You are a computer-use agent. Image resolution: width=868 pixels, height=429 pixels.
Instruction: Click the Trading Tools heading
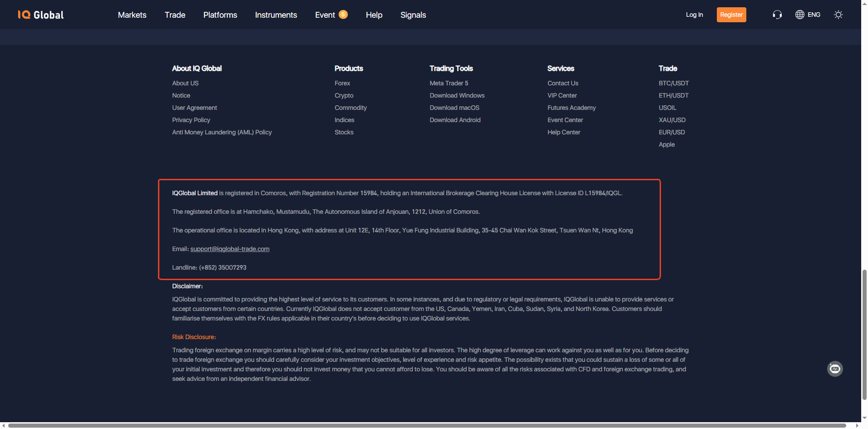pos(451,68)
